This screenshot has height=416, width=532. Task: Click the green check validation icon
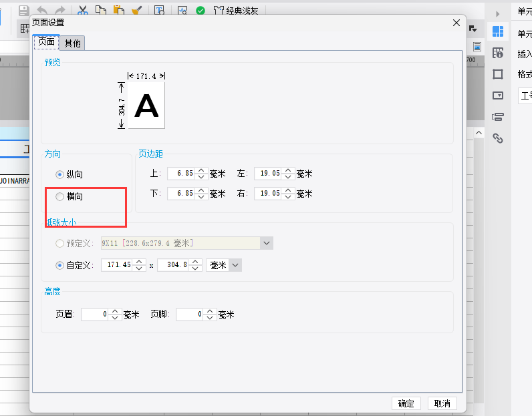click(201, 11)
